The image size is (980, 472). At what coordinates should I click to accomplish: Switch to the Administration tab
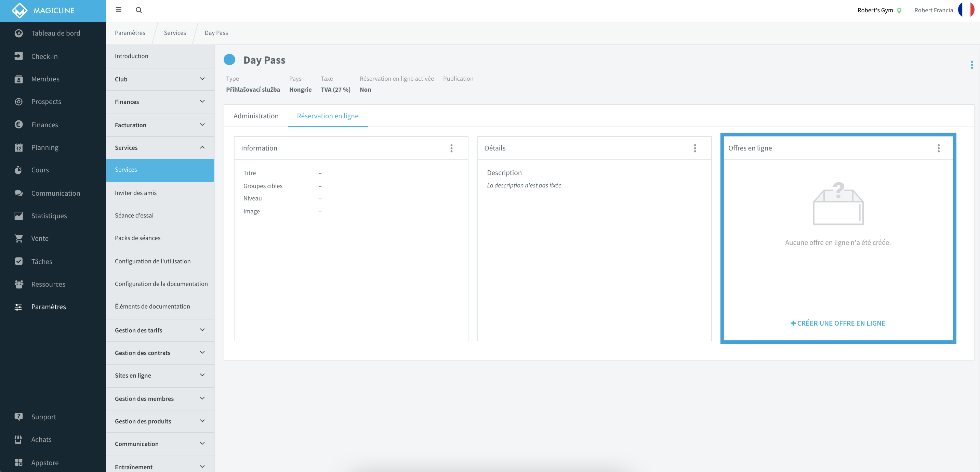pos(256,116)
